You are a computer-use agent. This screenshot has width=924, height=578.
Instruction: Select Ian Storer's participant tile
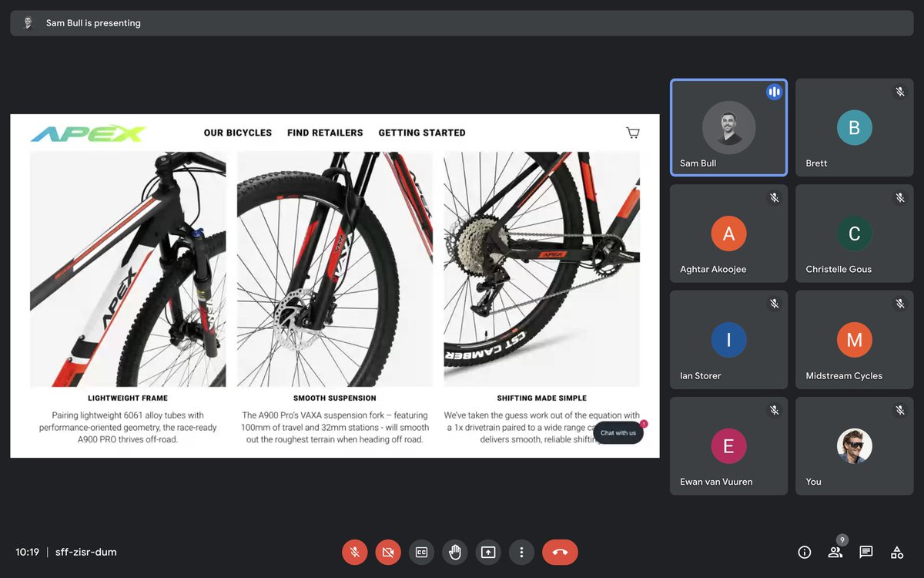click(x=728, y=340)
